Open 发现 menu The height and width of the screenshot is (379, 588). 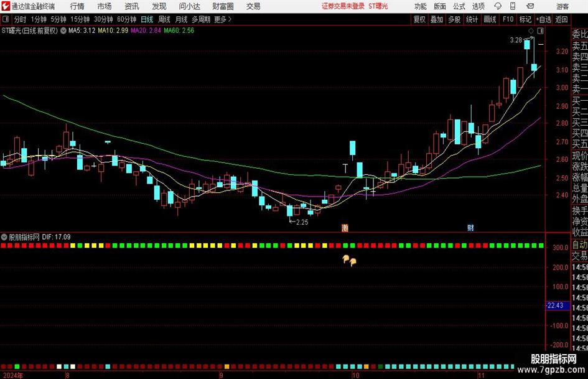coord(159,6)
